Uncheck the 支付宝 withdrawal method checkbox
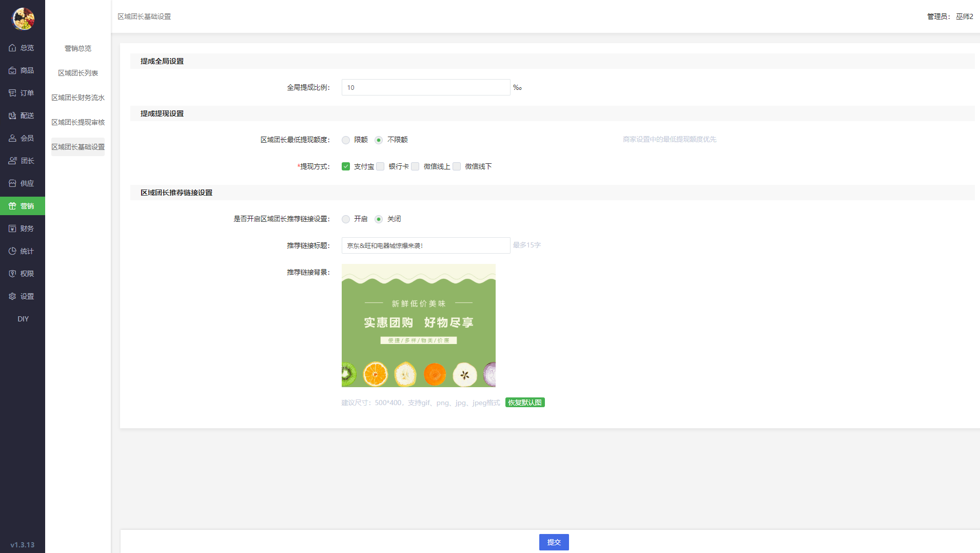 (346, 166)
